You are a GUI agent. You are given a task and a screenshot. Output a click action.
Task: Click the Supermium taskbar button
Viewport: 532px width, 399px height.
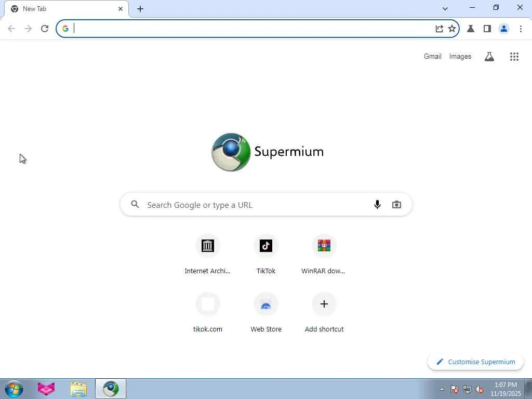(111, 389)
